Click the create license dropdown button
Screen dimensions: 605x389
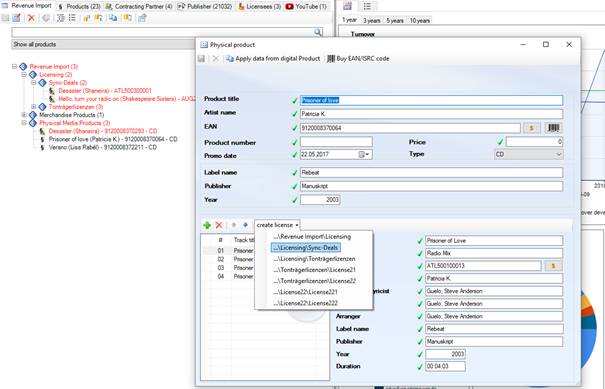pos(277,225)
